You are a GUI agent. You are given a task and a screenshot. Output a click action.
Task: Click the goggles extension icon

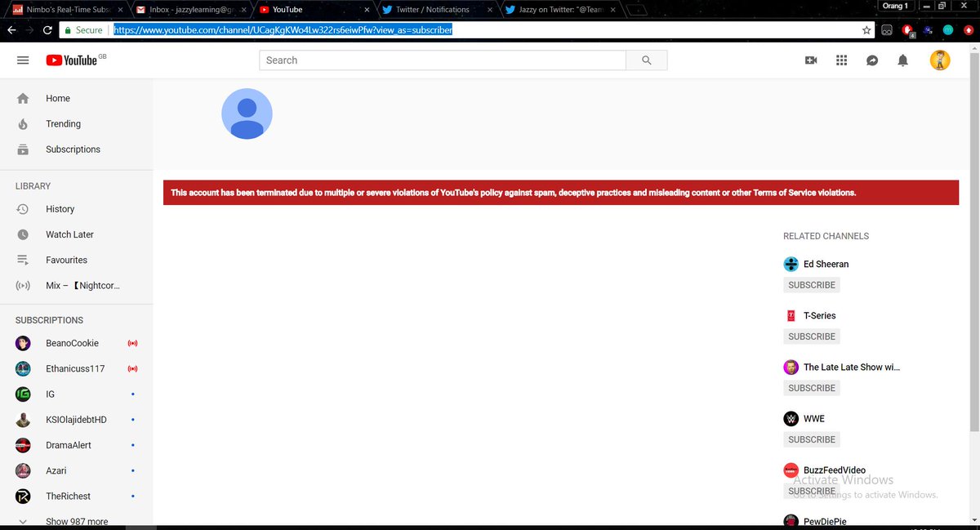(x=887, y=30)
